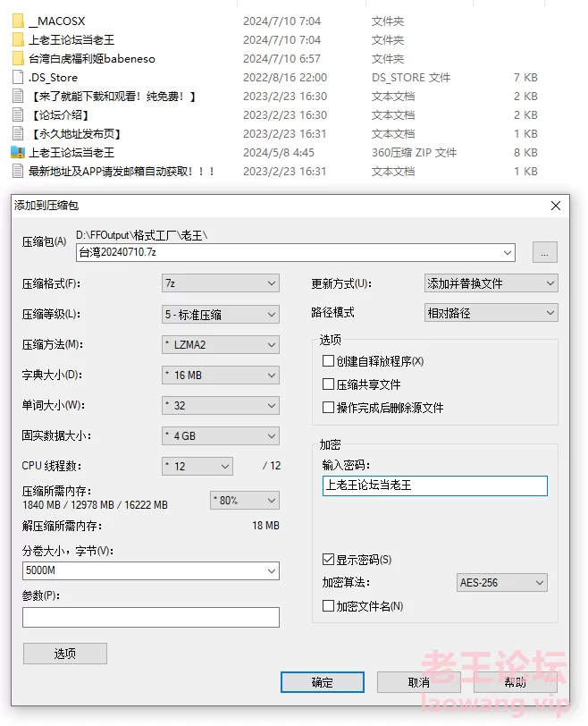Enable 创建自释放程序 checkbox
Screen dimensions: 588x726
click(328, 360)
